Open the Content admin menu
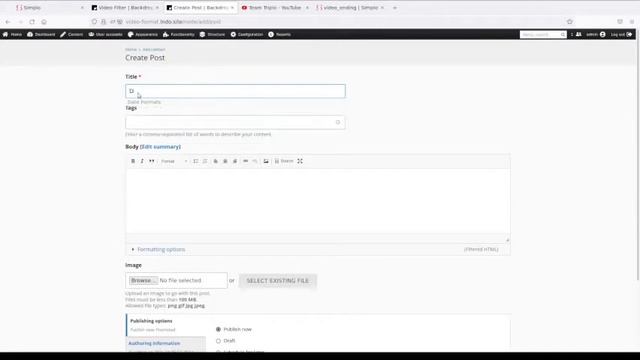The image size is (640, 360). click(71, 35)
